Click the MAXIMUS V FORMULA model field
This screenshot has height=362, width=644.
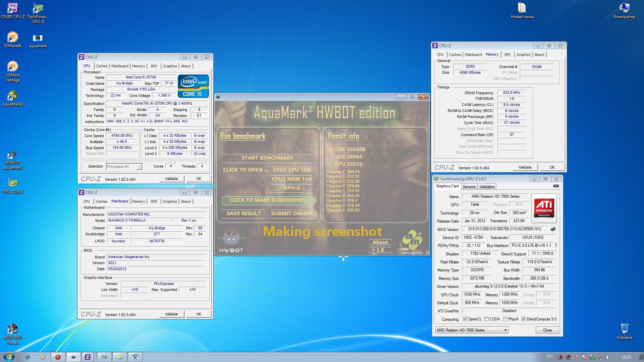[x=139, y=220]
